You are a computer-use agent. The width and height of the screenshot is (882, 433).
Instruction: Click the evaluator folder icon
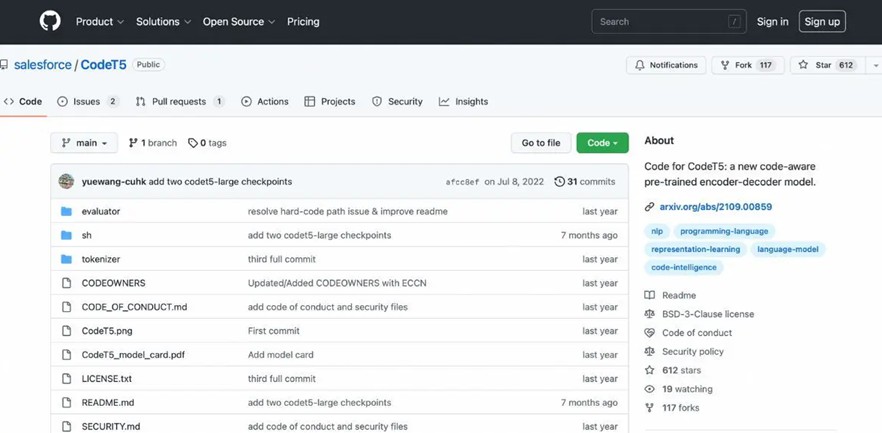[66, 211]
